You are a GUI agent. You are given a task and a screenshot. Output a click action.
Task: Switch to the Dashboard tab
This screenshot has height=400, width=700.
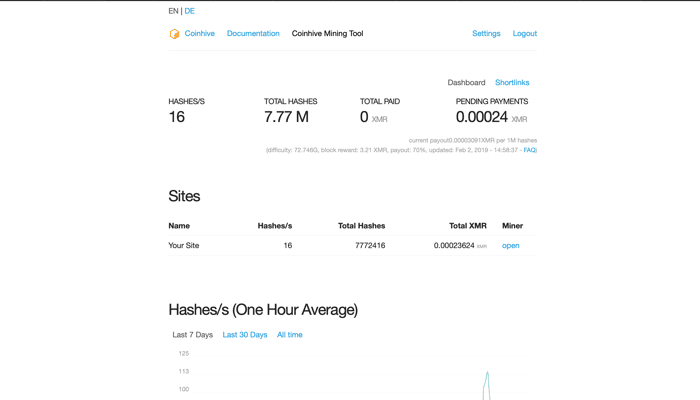point(466,83)
